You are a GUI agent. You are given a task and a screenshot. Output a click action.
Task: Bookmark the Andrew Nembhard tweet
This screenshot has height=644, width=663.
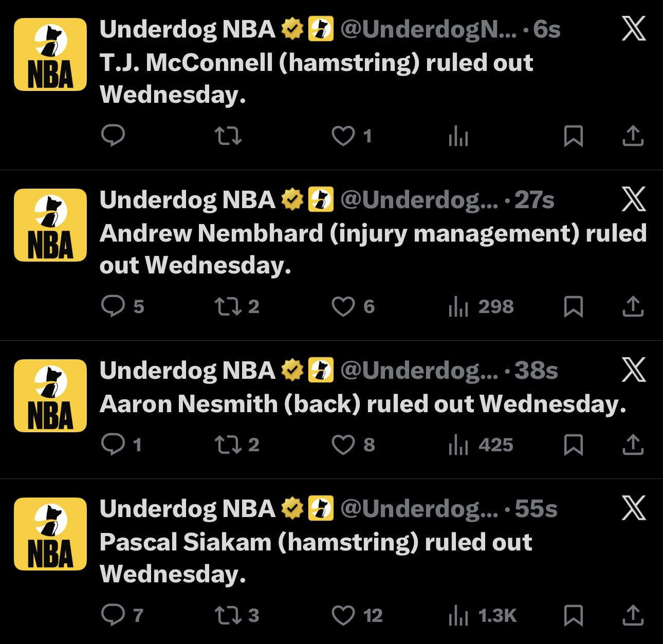click(573, 307)
